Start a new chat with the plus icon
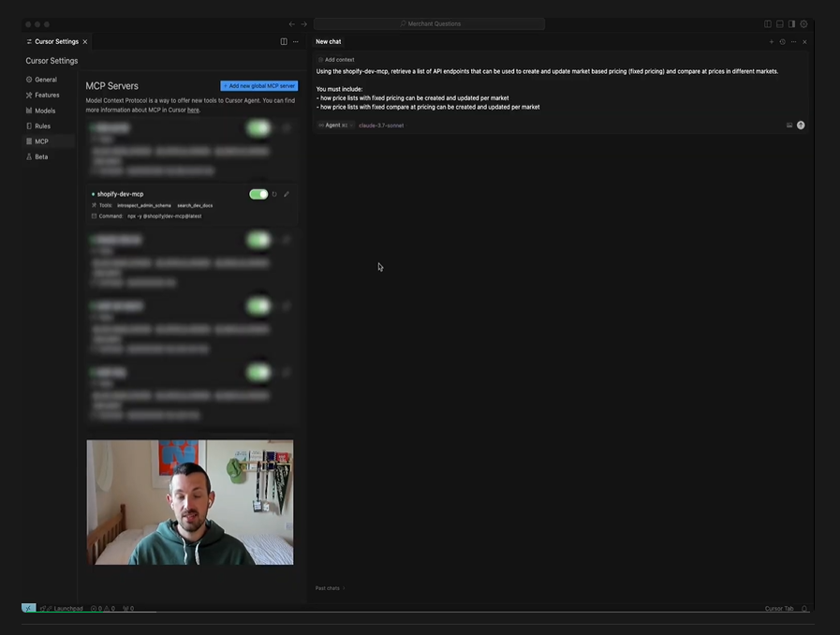 pyautogui.click(x=772, y=41)
